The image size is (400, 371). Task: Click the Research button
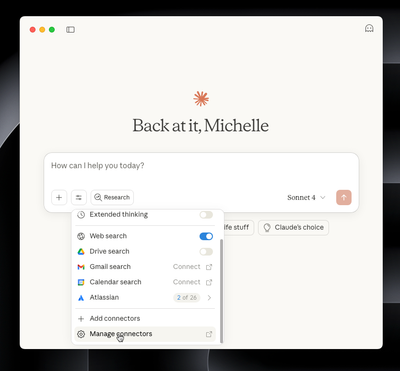click(112, 197)
